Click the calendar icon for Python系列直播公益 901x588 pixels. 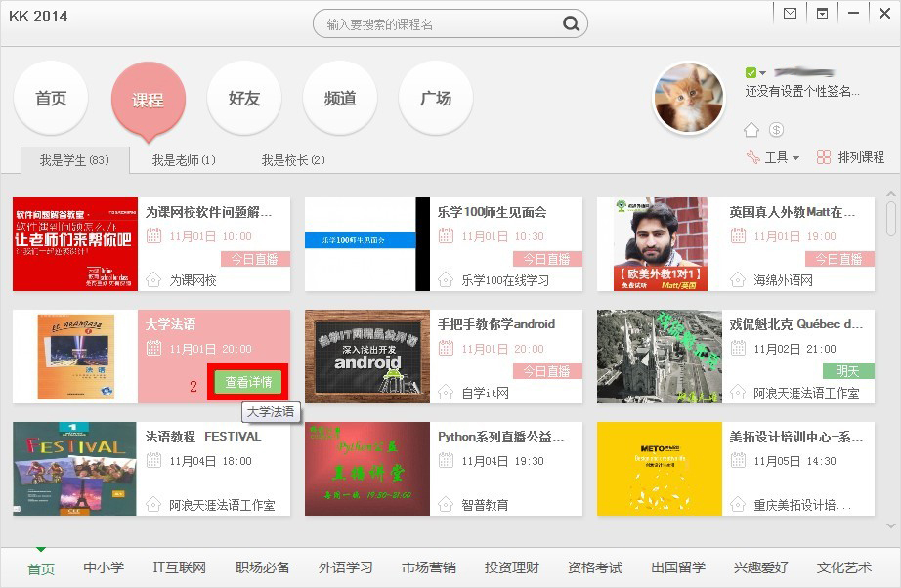click(446, 460)
